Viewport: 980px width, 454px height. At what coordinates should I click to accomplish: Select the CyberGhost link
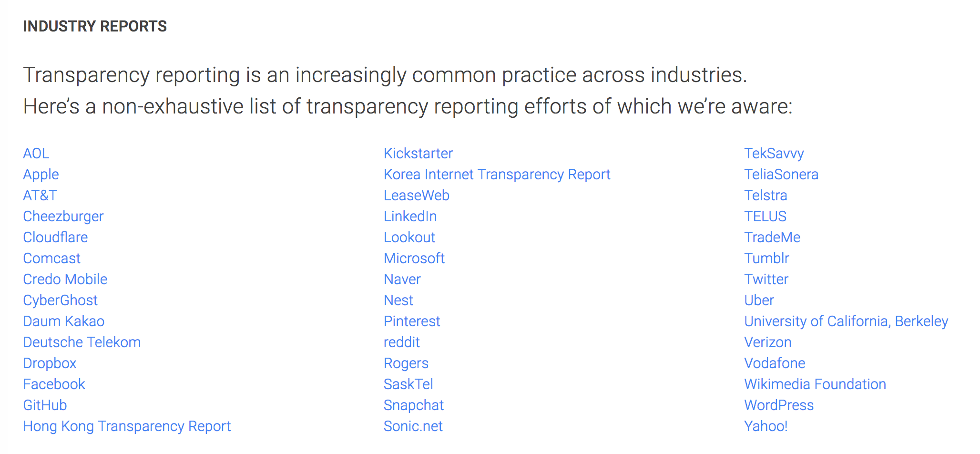coord(60,300)
